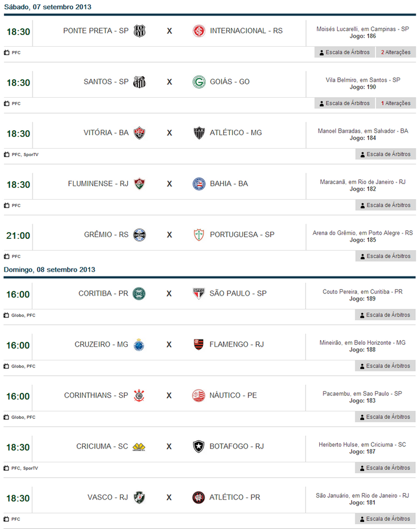Click the Flamengo club crest
The width and height of the screenshot is (420, 529).
pos(199,344)
